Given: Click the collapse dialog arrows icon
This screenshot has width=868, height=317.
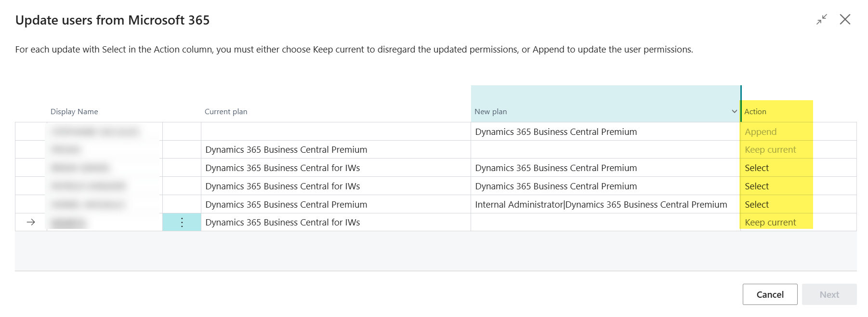Looking at the screenshot, I should tap(822, 20).
